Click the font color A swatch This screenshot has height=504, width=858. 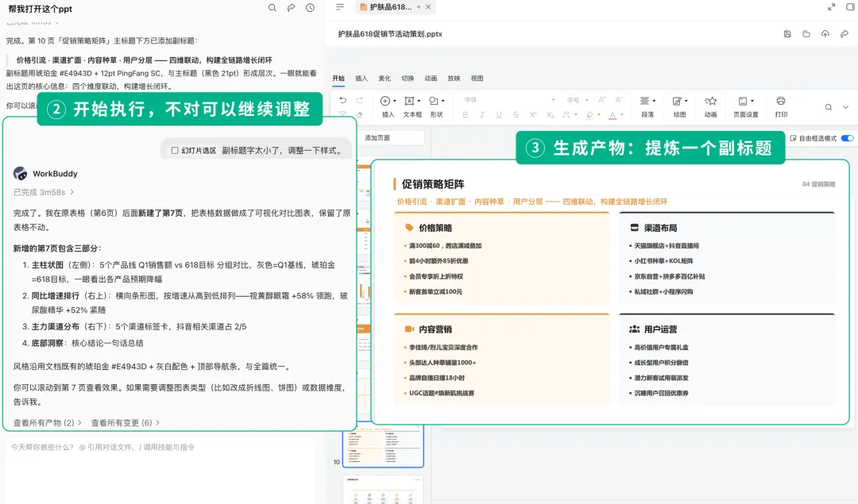613,115
